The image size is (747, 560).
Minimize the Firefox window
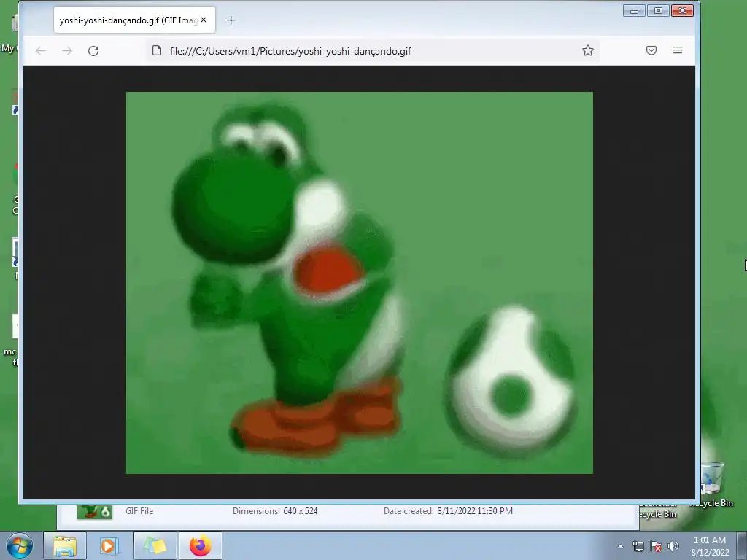click(x=634, y=10)
